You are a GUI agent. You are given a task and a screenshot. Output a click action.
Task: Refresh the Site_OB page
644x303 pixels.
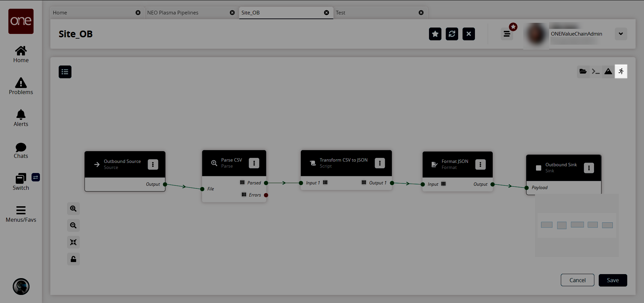tap(452, 34)
